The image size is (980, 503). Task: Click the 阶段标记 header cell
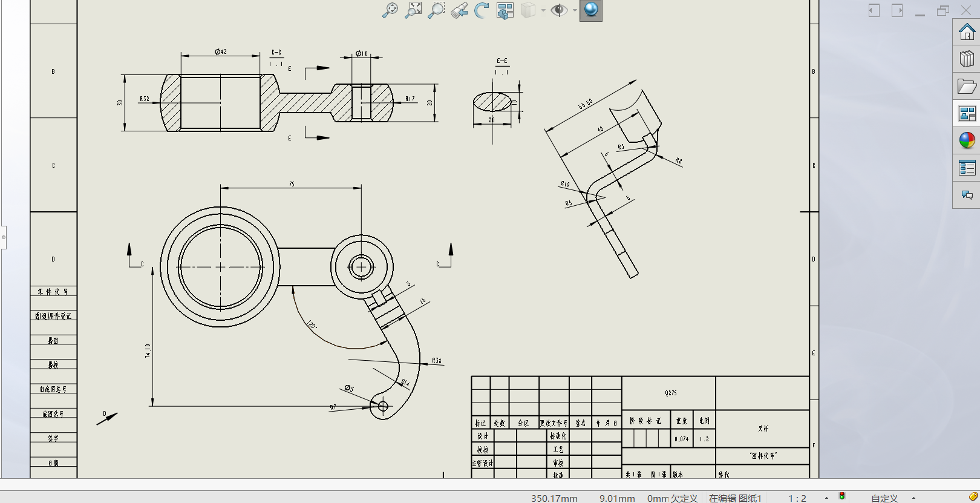(645, 421)
